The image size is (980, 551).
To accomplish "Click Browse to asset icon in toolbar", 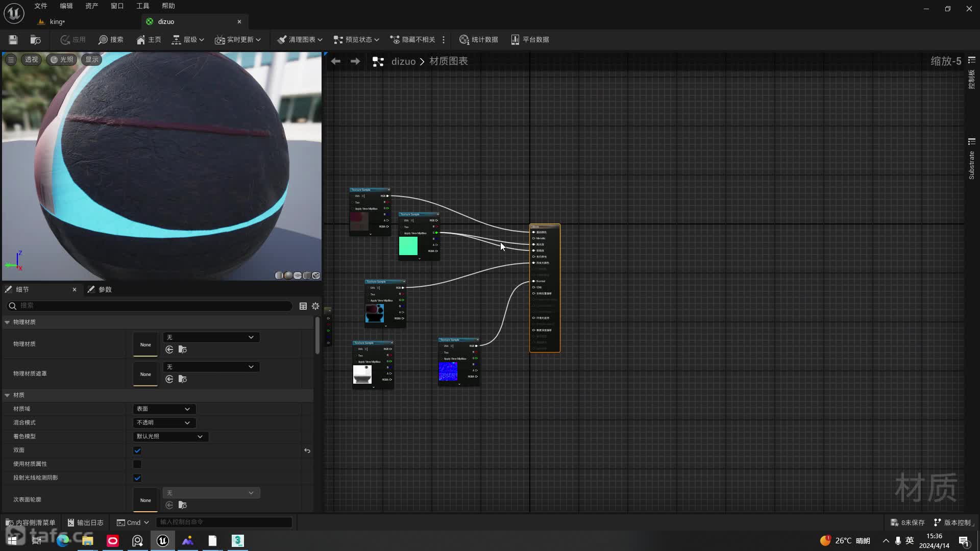I will tap(35, 39).
